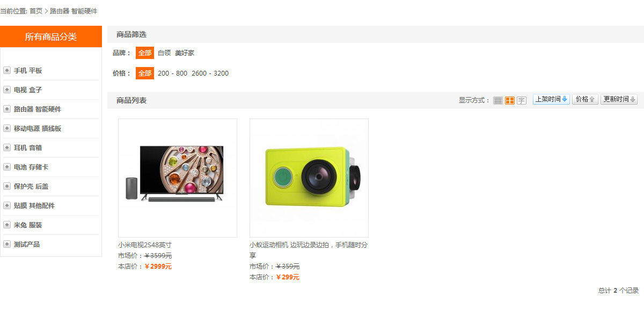Click the 小蚁运动相机 product thumbnail
The image size is (644, 318).
pyautogui.click(x=309, y=178)
